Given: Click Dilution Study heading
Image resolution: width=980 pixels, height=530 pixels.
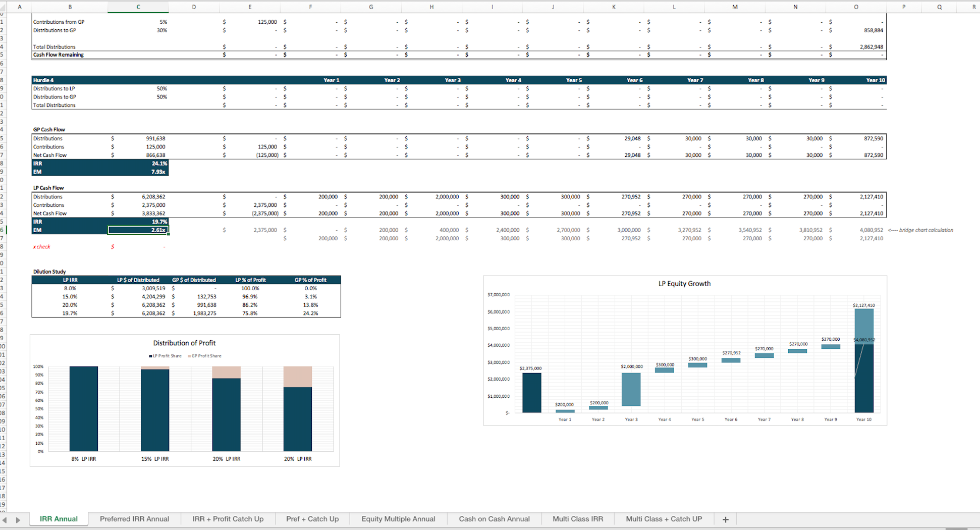Looking at the screenshot, I should pyautogui.click(x=49, y=272).
